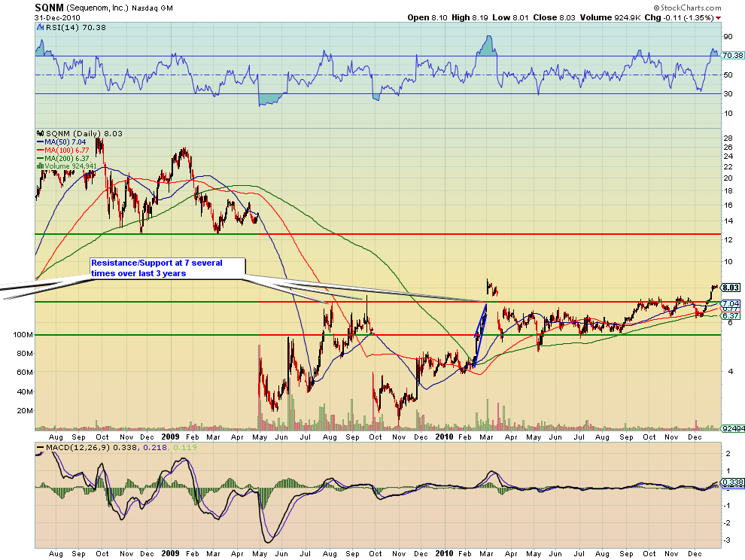The height and width of the screenshot is (560, 745).
Task: Click the 70.38 RSI value tag
Action: coord(733,56)
